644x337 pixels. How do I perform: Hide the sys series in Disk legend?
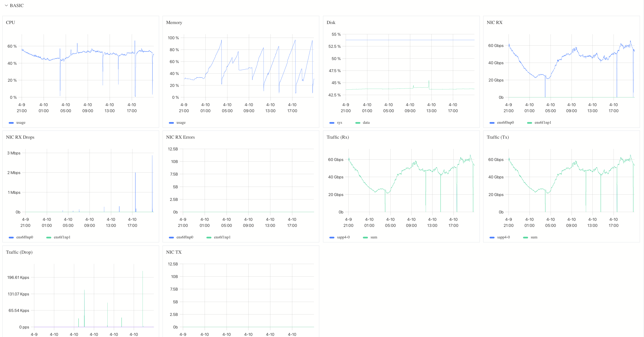[x=339, y=123]
